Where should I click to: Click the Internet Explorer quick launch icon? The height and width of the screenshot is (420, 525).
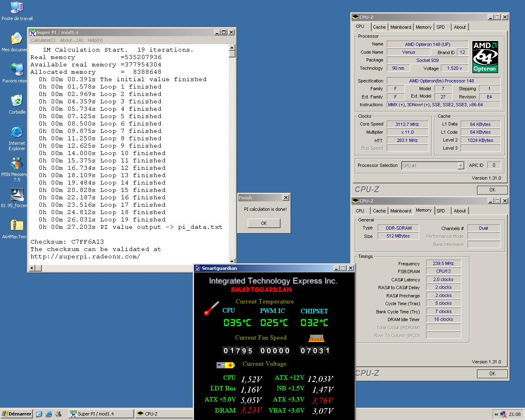coord(49,414)
